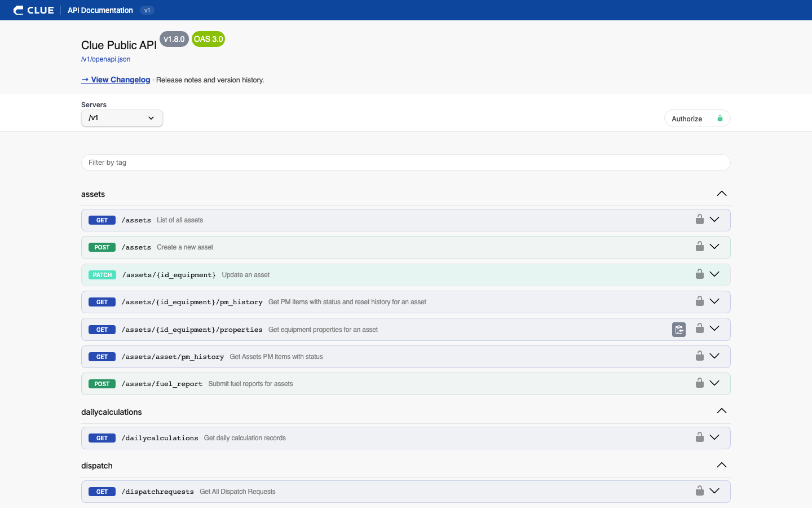812x508 pixels.
Task: Click the Filter by tag input
Action: point(406,163)
